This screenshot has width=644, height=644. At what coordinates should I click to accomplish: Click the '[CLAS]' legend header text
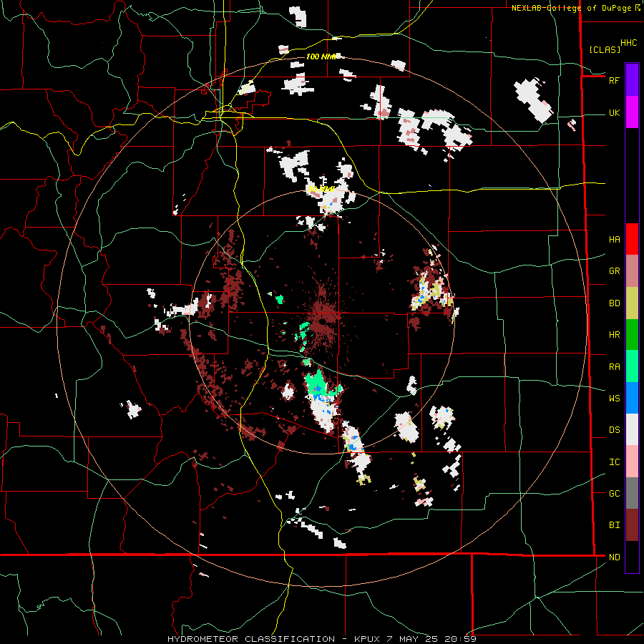pos(605,50)
